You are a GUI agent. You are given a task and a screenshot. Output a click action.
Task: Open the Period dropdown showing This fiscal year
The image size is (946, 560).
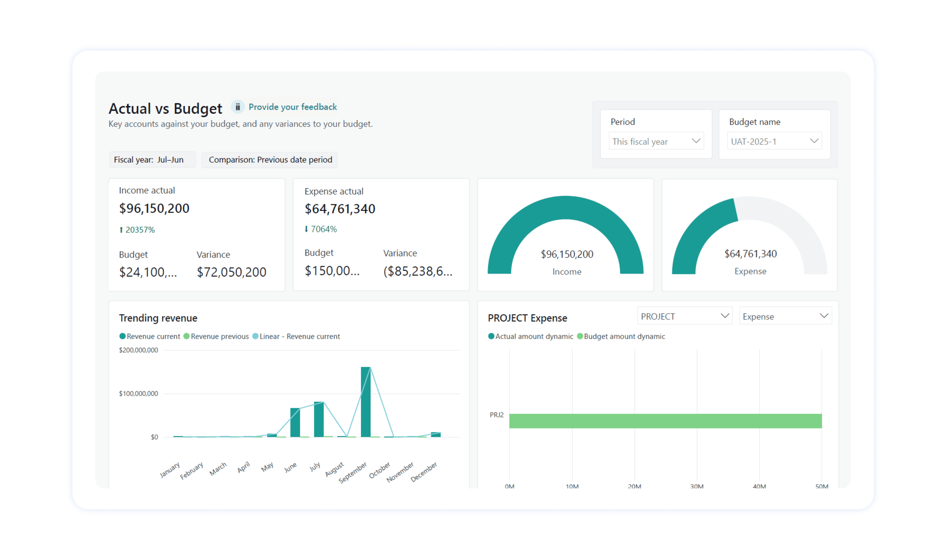657,141
